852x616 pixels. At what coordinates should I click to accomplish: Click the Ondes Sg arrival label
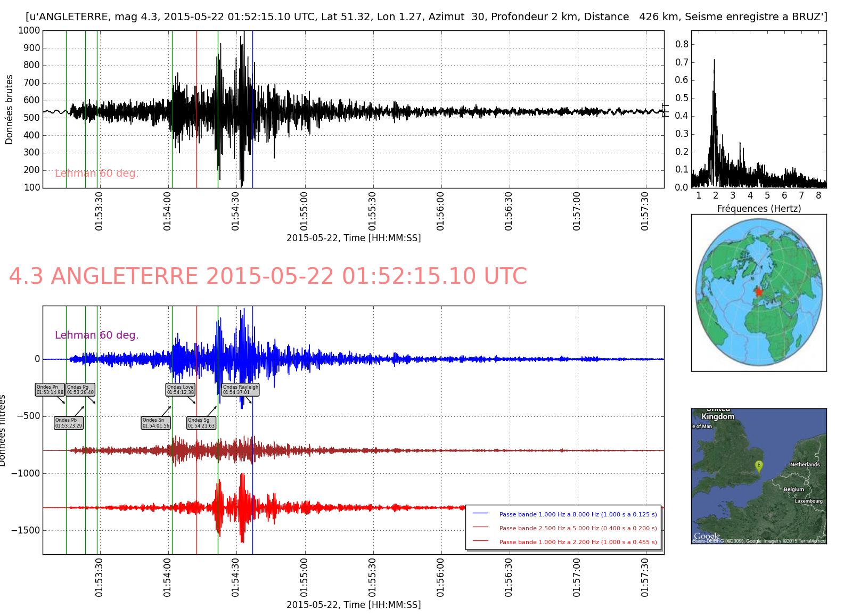(201, 423)
